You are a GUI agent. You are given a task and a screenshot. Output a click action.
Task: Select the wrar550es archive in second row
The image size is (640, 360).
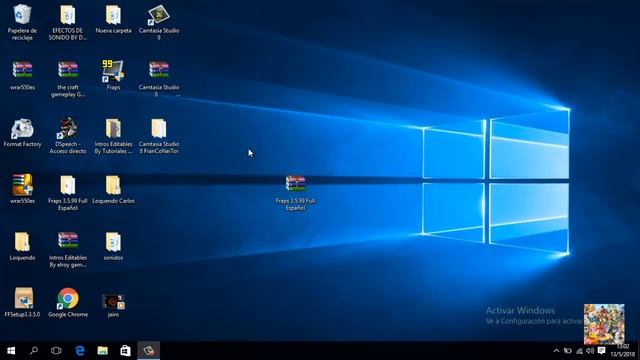[x=22, y=76]
